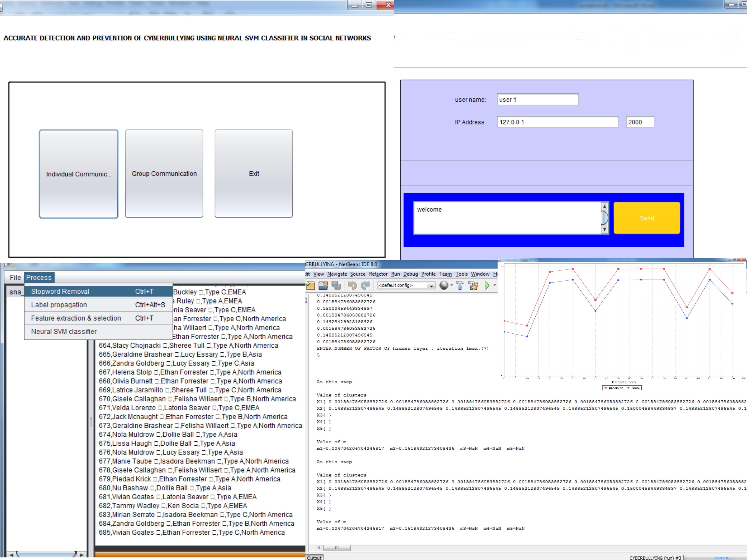Click the Save All icon
The width and height of the screenshot is (747, 560).
pyautogui.click(x=336, y=286)
